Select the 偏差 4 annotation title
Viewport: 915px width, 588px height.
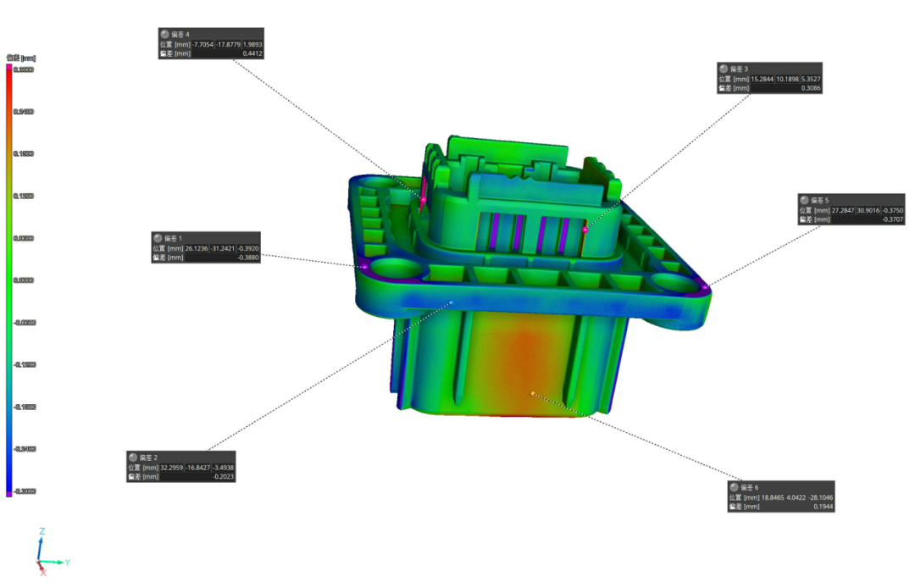180,35
